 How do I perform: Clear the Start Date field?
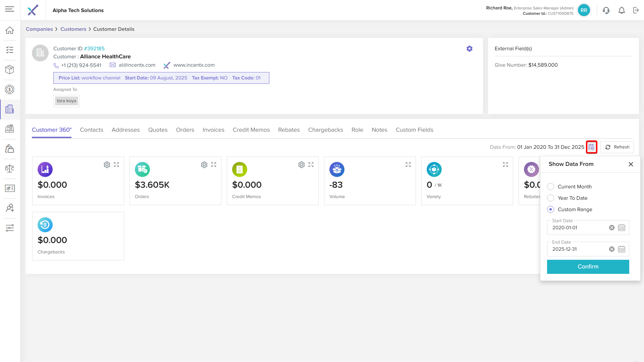611,228
